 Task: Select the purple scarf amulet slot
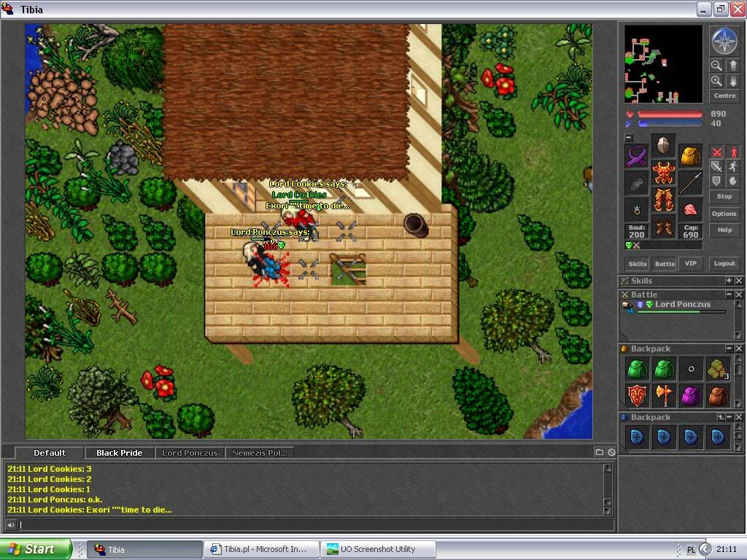pos(636,156)
